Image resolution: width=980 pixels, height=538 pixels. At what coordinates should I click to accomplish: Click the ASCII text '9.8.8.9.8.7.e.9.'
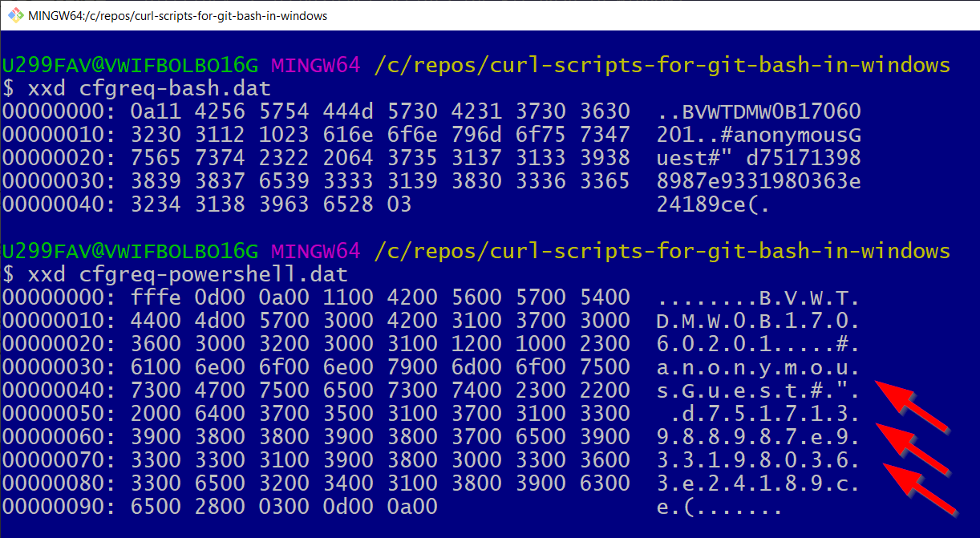(759, 439)
